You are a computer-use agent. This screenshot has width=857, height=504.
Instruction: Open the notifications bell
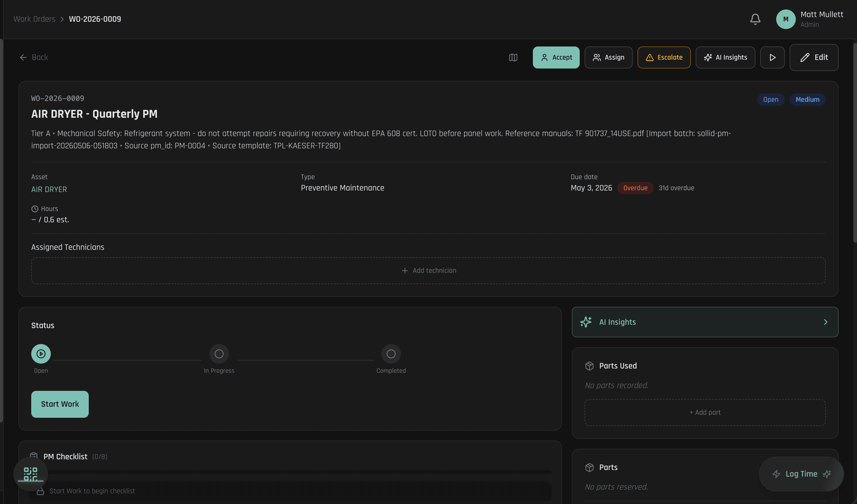755,19
